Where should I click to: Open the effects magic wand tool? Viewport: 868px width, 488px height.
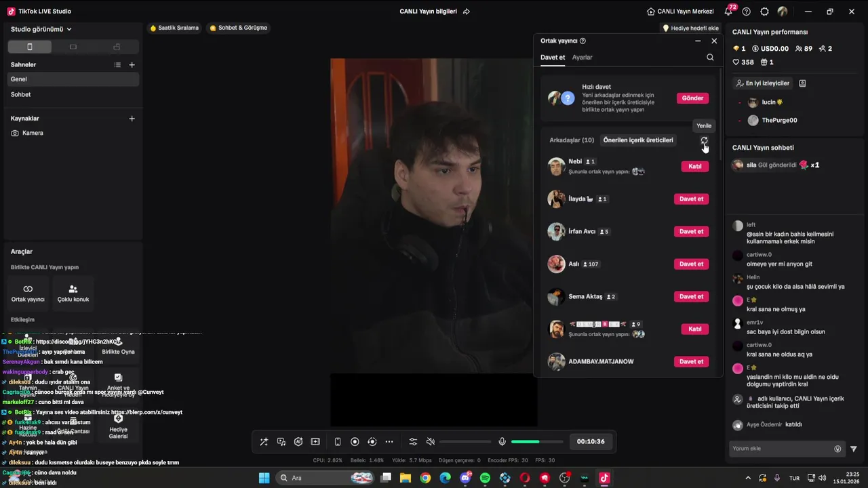pyautogui.click(x=264, y=442)
